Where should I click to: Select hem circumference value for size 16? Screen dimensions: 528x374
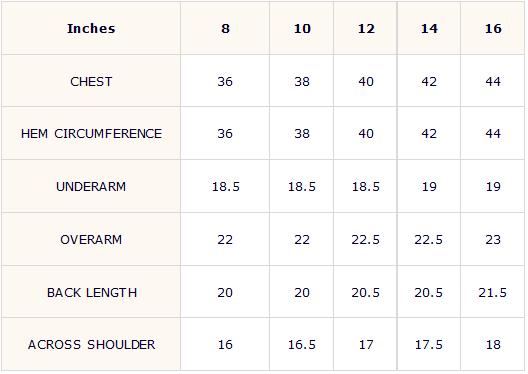point(493,134)
